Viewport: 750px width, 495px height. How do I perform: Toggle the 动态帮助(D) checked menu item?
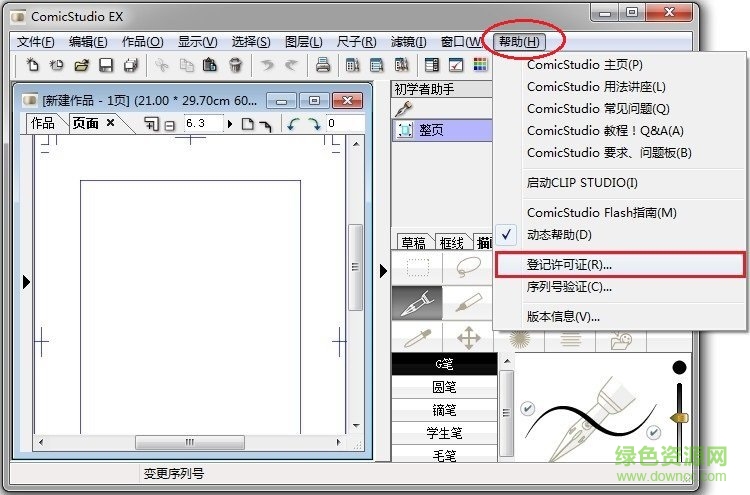point(559,235)
